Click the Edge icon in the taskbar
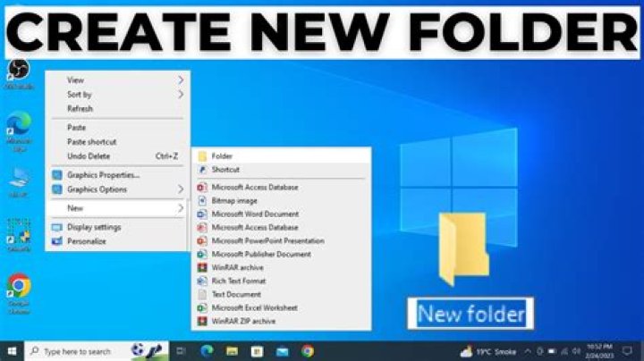Screen dimensions: 644x361 (207, 351)
